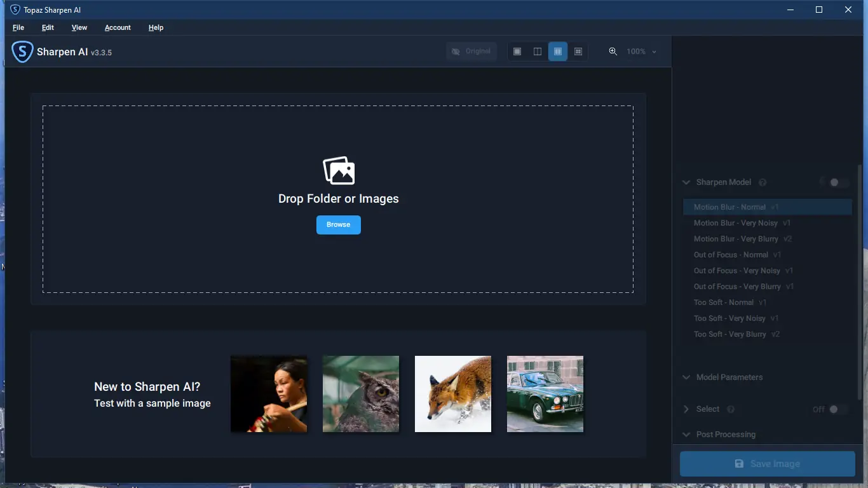Select Out of Focus - Normal model
Image resolution: width=868 pixels, height=488 pixels.
(x=768, y=255)
